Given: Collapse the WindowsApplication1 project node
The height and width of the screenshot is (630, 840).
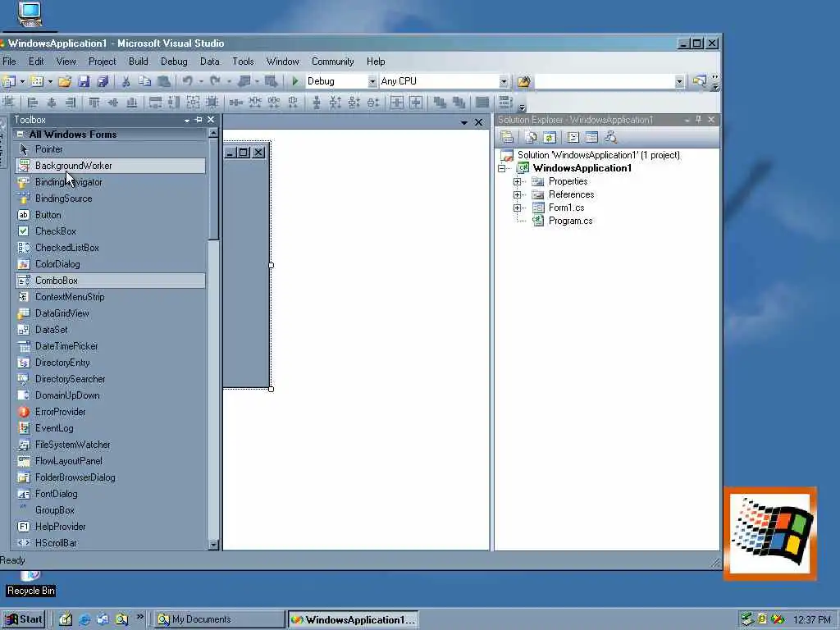Looking at the screenshot, I should 502,168.
